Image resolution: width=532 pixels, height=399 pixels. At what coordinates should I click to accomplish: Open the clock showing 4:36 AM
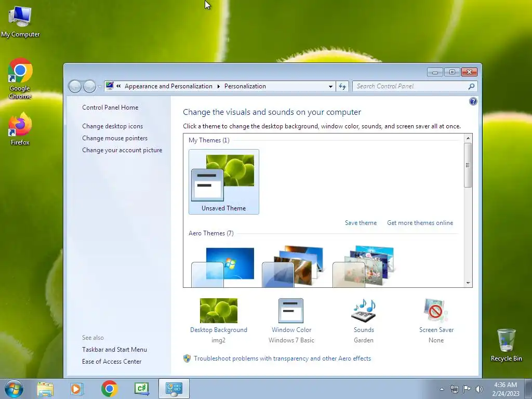pos(506,389)
